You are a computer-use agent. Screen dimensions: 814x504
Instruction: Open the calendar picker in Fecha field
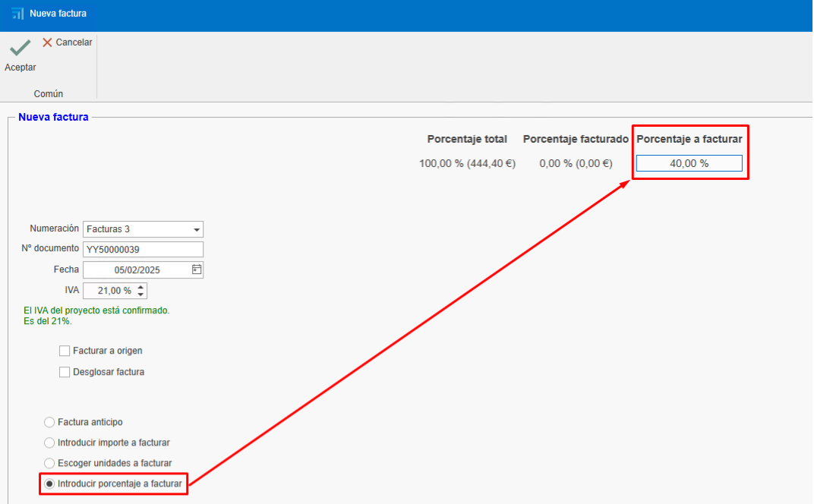pyautogui.click(x=197, y=269)
